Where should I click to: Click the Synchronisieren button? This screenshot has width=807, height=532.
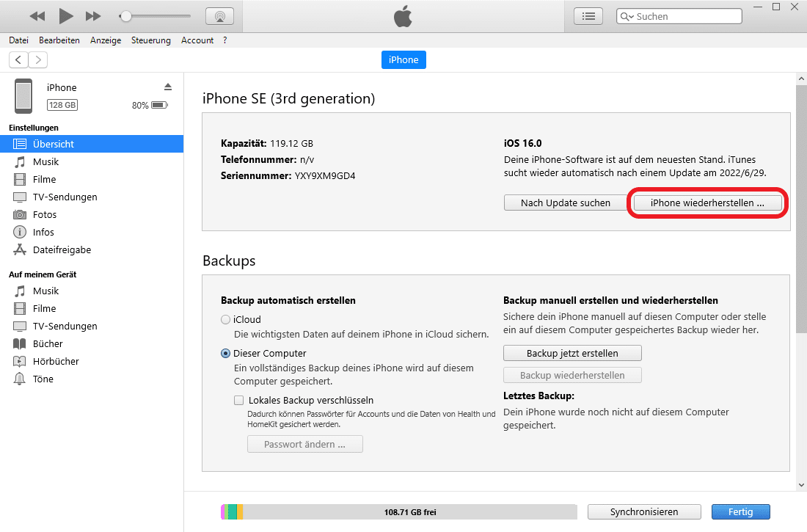644,512
